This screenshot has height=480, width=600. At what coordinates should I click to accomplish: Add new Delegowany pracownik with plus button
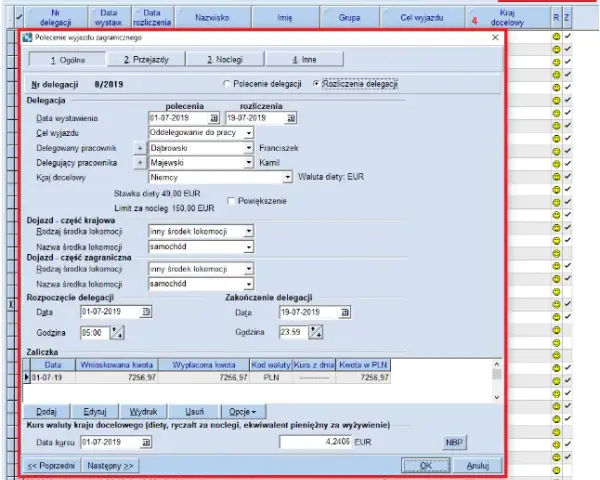[x=140, y=148]
